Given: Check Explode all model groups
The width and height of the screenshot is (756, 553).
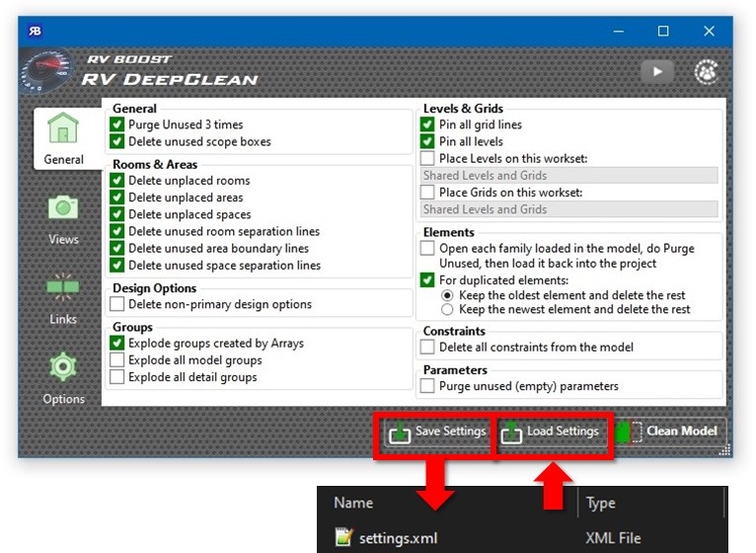Looking at the screenshot, I should click(116, 360).
